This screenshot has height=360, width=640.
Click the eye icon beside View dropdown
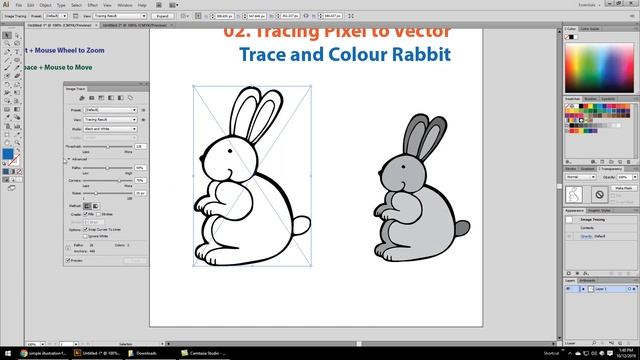pyautogui.click(x=143, y=120)
